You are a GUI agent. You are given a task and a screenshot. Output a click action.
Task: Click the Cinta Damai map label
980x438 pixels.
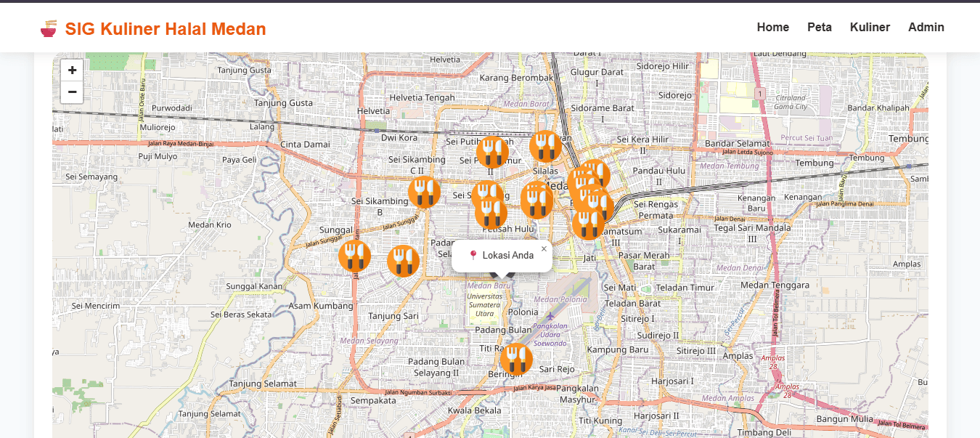click(x=305, y=144)
